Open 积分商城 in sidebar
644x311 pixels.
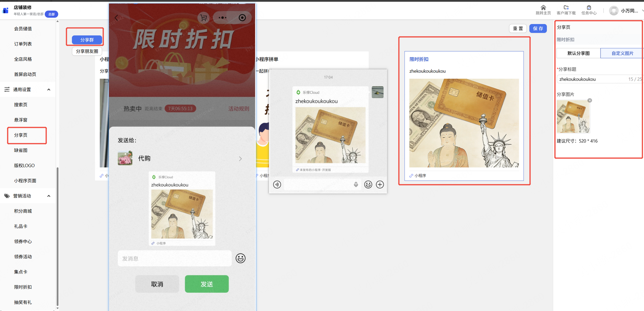(23, 211)
